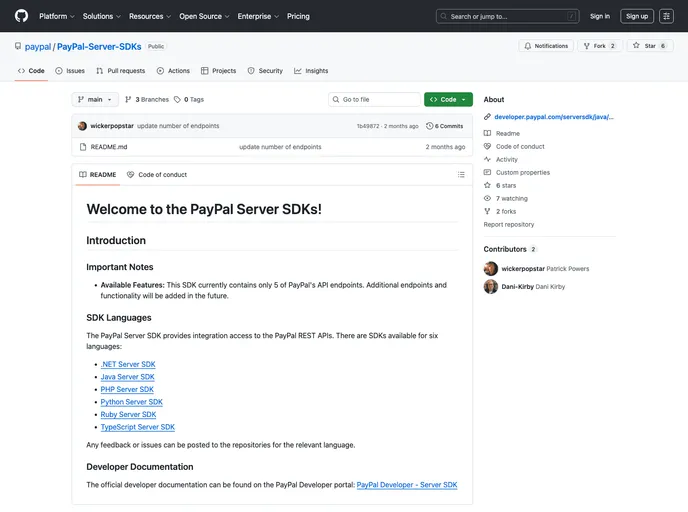Click the Sign up button
This screenshot has height=512, width=688.
[x=637, y=16]
